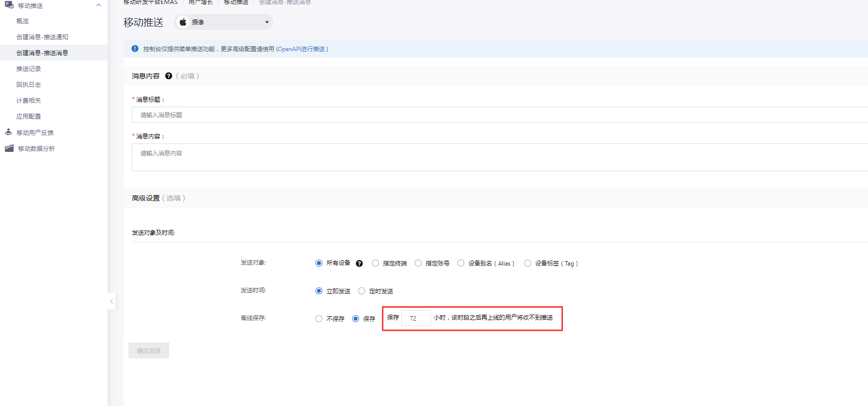Click the 移动数据分析 chart icon
This screenshot has height=406, width=868.
coord(9,148)
